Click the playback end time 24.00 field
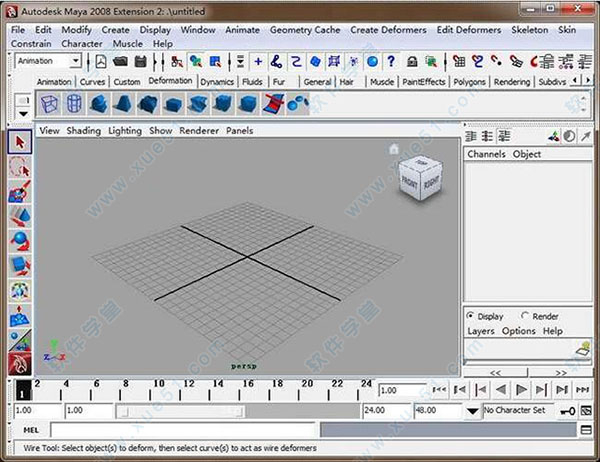The height and width of the screenshot is (462, 600). tap(387, 411)
